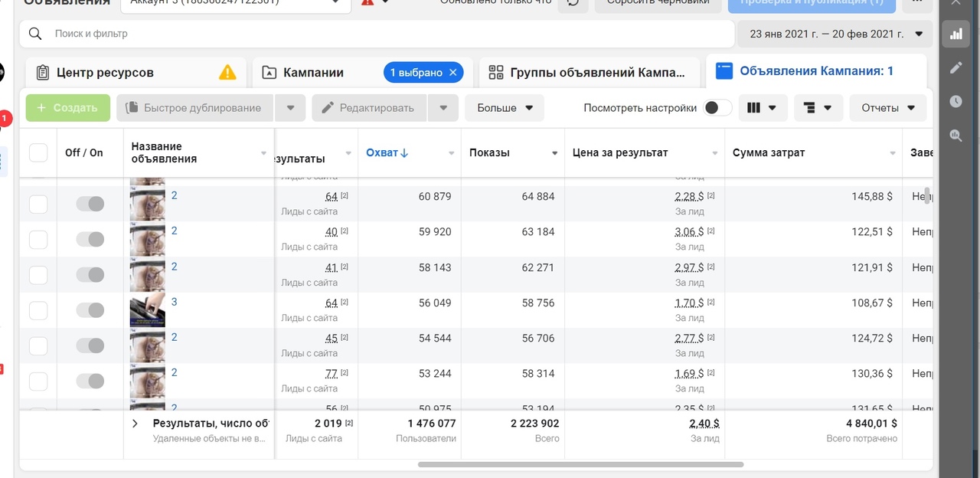Click the [2] footnote beside total 2 019
This screenshot has width=980, height=478.
click(349, 424)
